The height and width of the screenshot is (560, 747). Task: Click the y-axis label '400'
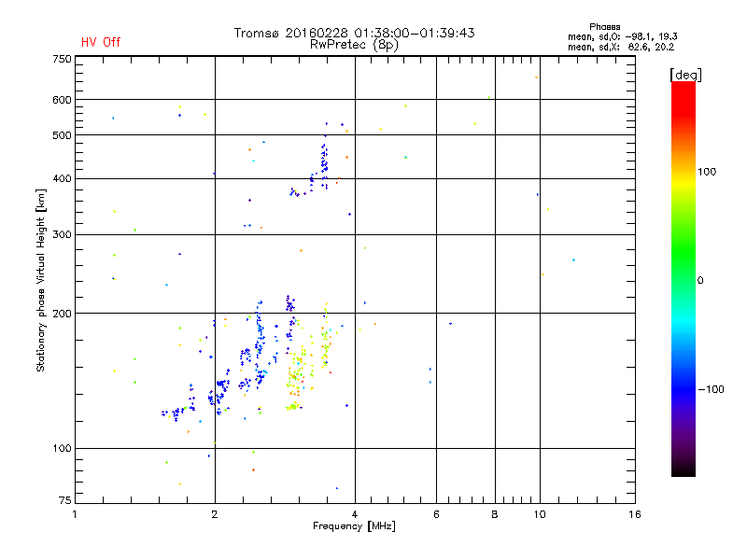(62, 179)
